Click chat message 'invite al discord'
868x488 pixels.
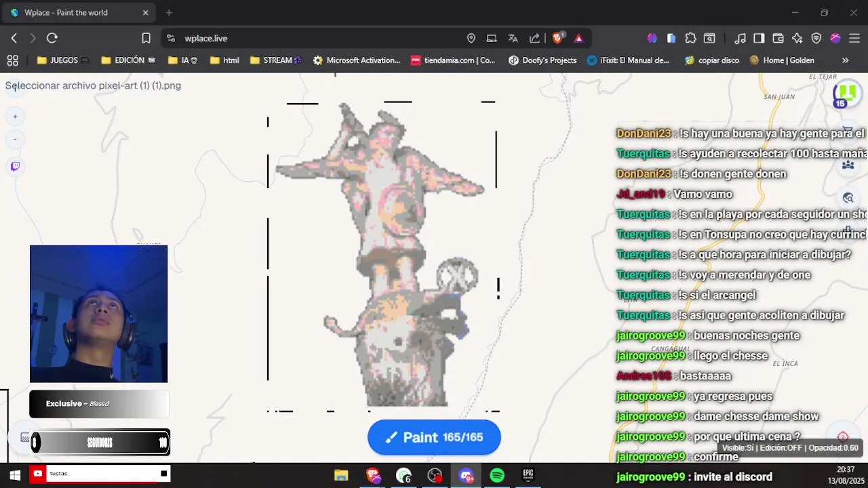pyautogui.click(x=732, y=476)
